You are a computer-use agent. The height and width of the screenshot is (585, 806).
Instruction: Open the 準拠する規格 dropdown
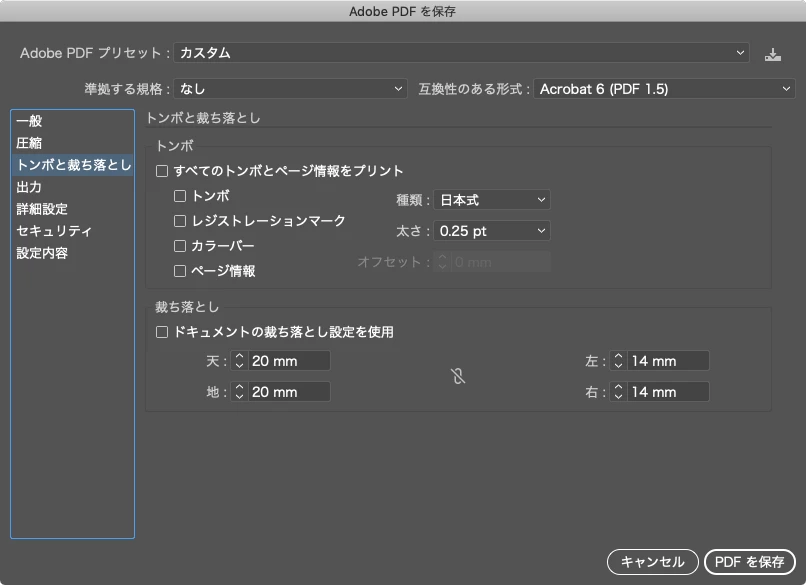pos(290,89)
